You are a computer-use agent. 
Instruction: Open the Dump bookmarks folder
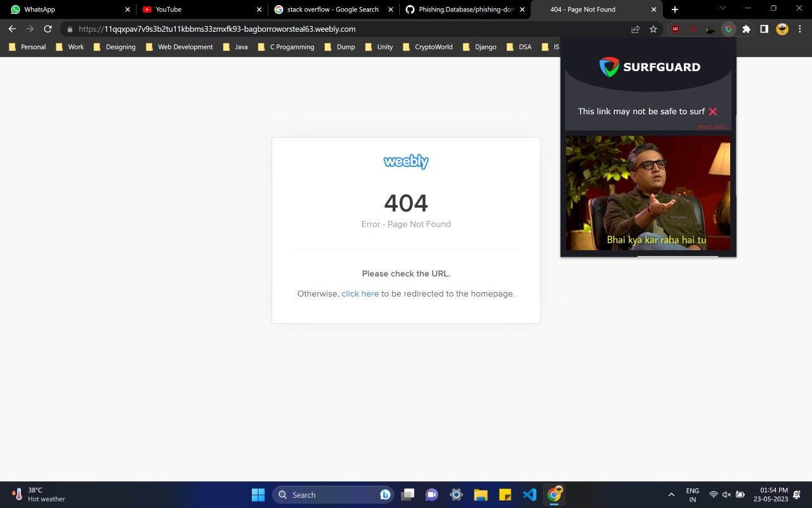[340, 47]
